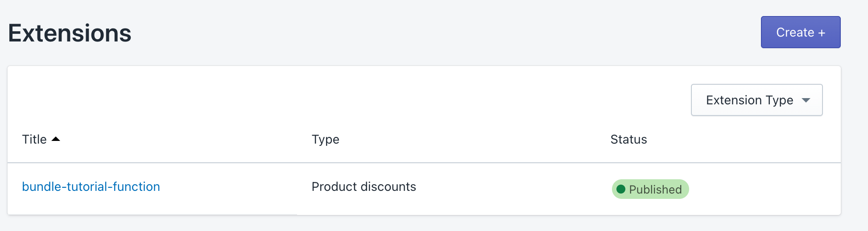This screenshot has height=231, width=868.
Task: Click the plus sign in Create button
Action: [822, 33]
